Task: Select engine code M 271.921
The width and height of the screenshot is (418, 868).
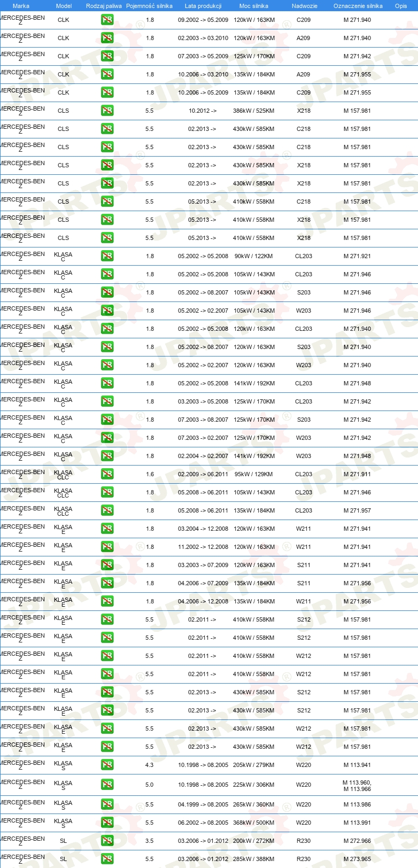Action: pos(357,257)
